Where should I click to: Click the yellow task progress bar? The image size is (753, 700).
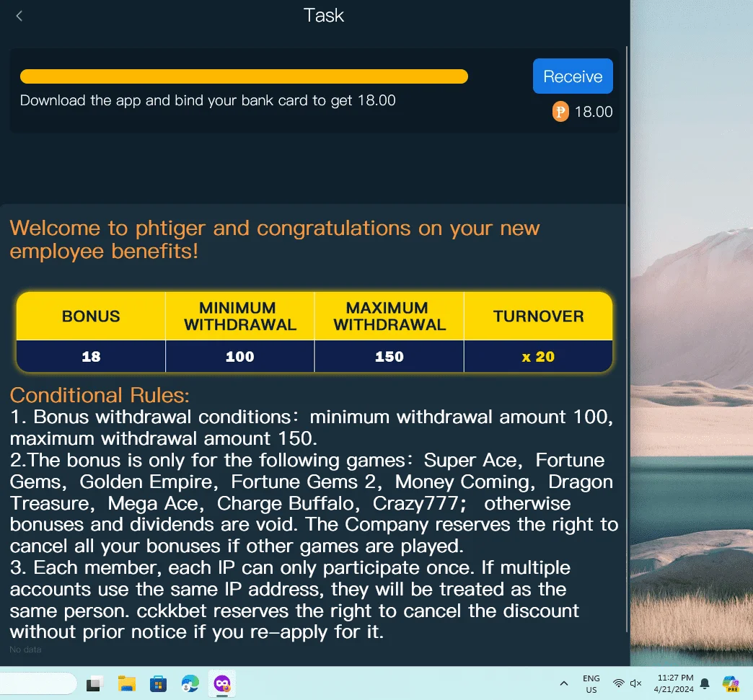244,76
